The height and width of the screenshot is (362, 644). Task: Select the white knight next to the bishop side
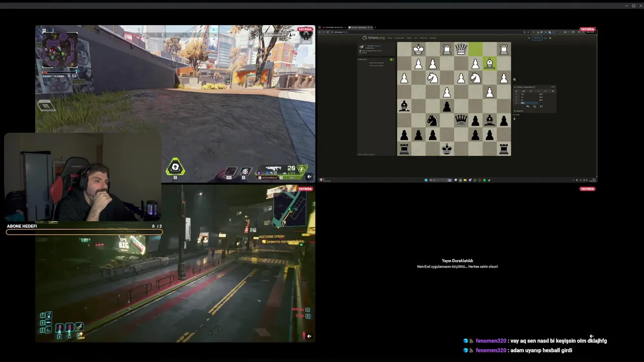coord(475,78)
